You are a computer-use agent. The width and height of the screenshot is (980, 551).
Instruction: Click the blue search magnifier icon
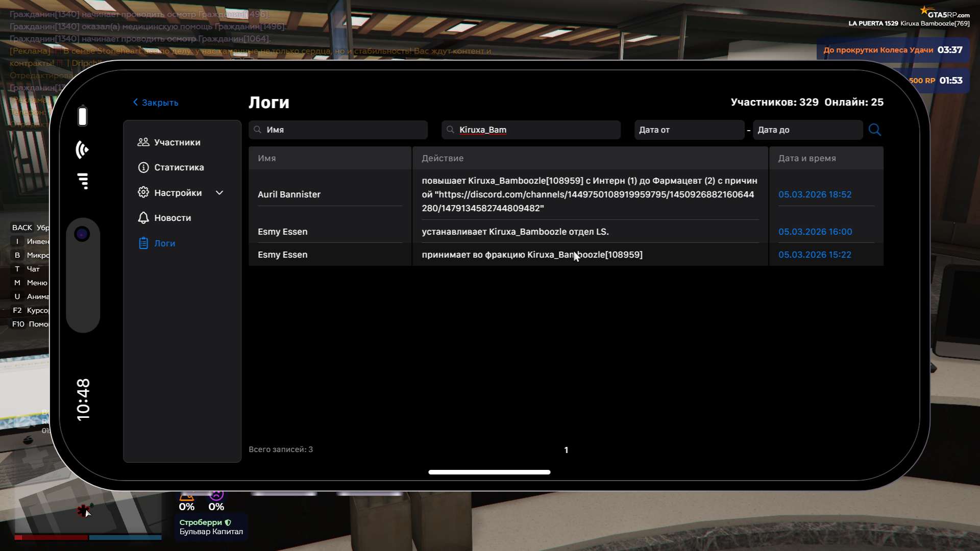point(874,130)
